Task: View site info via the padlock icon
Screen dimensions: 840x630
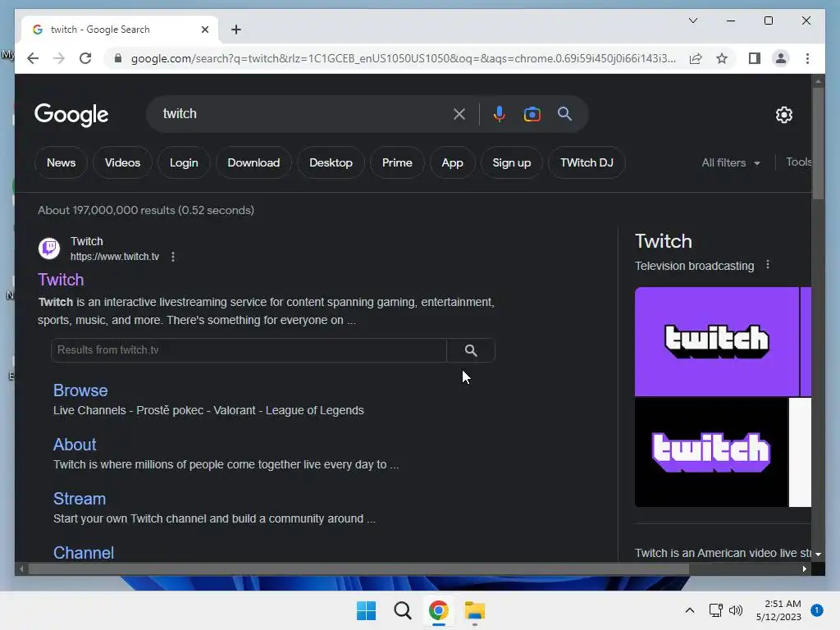Action: [118, 58]
